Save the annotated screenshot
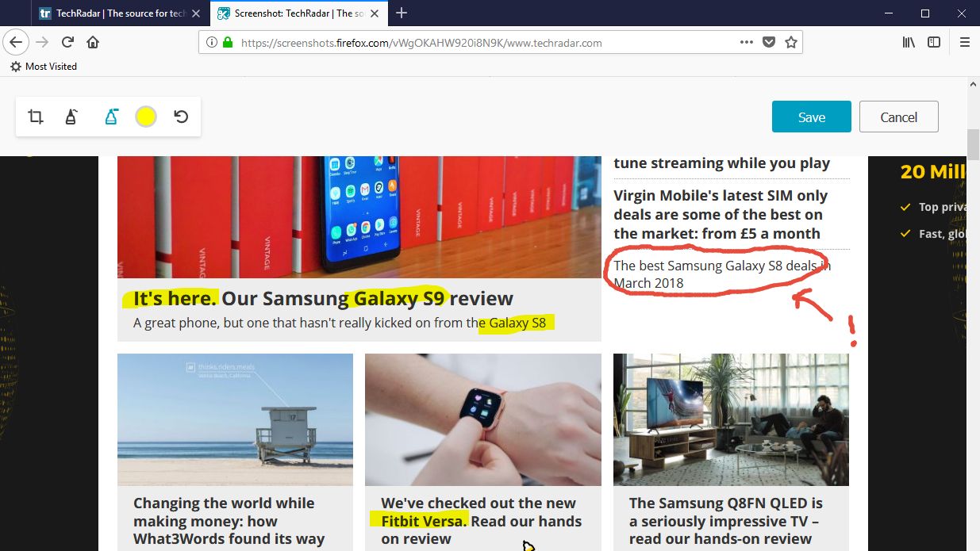The image size is (980, 551). pos(811,116)
